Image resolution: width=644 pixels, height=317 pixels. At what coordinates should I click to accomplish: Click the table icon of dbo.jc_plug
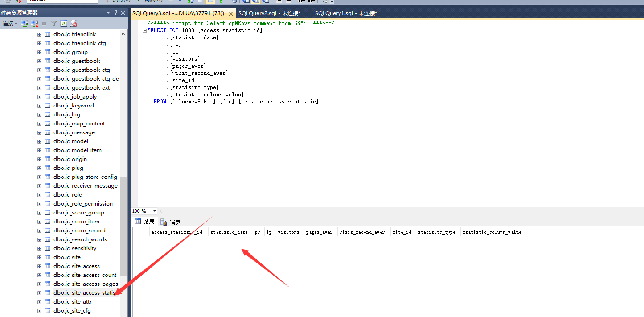click(x=48, y=168)
